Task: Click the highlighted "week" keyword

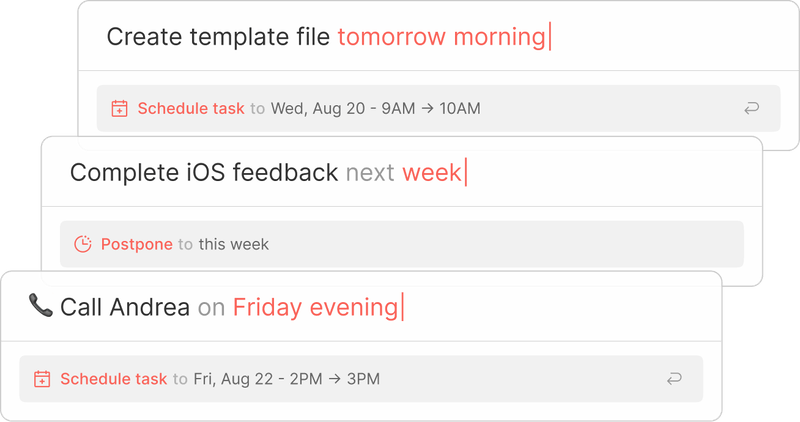Action: [x=432, y=172]
